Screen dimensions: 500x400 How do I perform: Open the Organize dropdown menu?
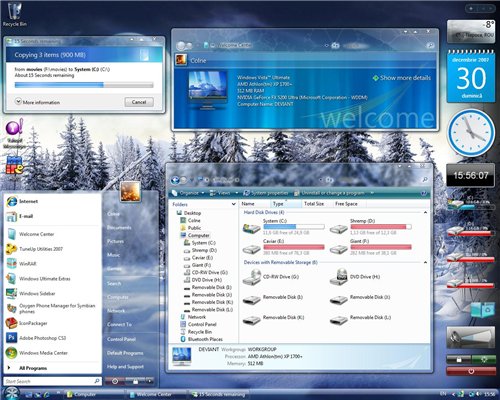(188, 193)
